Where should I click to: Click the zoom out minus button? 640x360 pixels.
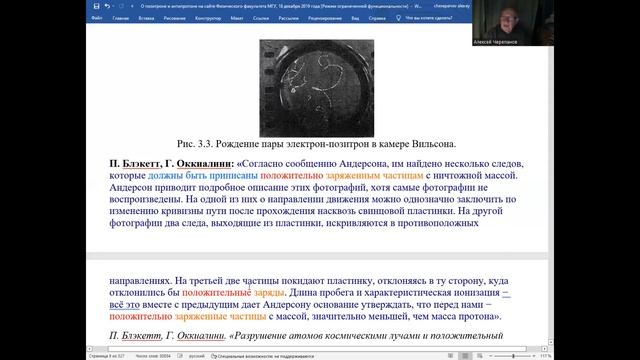click(491, 356)
